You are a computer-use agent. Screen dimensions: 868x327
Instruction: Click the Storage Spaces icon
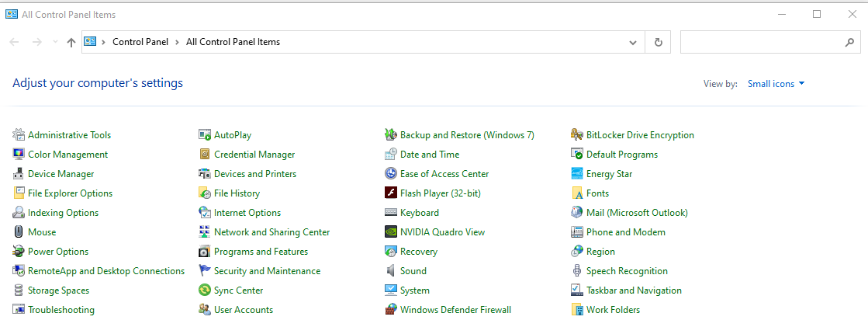click(x=19, y=290)
